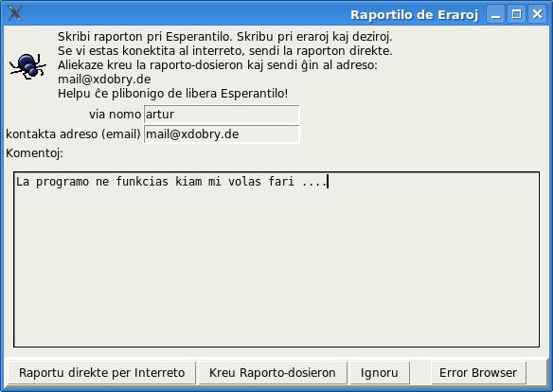Maximize the Raportilo de Eraroj window
This screenshot has height=392, width=553.
point(517,14)
